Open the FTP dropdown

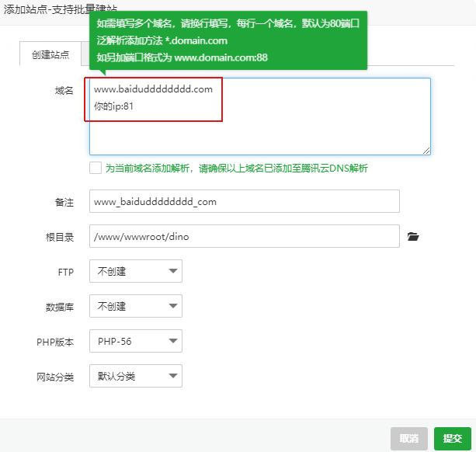click(x=136, y=271)
